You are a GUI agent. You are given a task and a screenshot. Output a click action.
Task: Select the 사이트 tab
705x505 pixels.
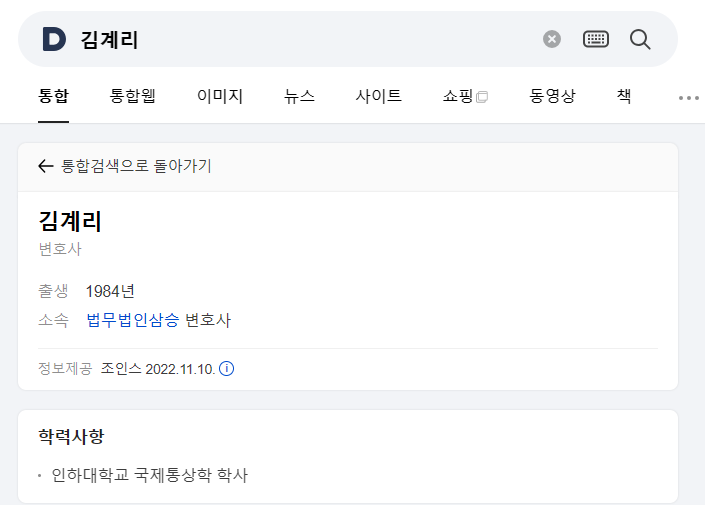(x=378, y=96)
